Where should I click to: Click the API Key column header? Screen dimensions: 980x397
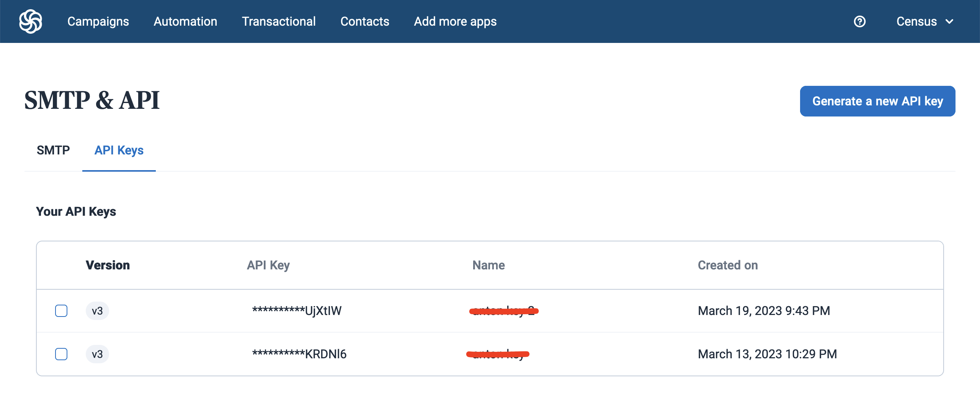pyautogui.click(x=268, y=265)
